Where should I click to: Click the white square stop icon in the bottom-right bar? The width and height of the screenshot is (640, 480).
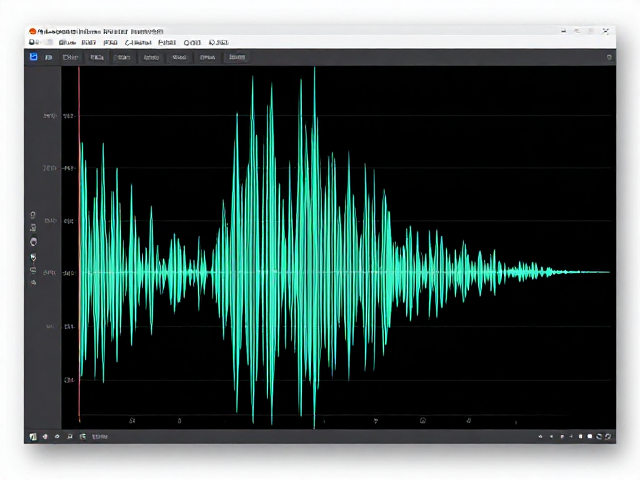590,437
